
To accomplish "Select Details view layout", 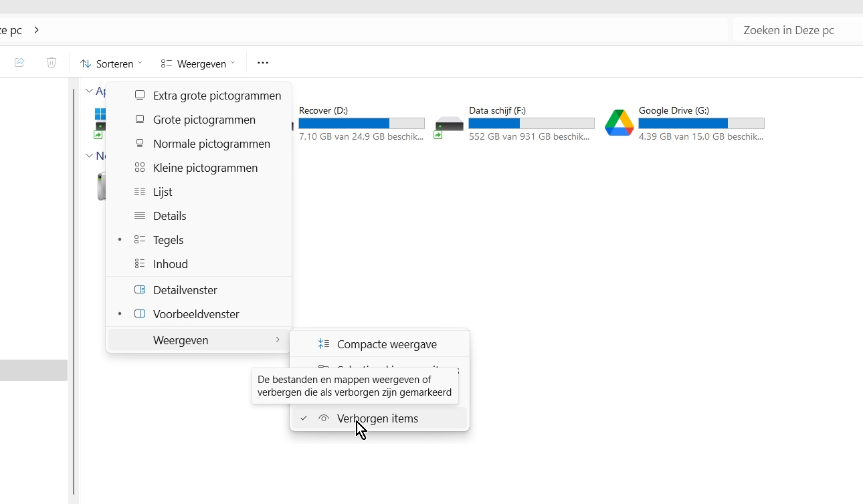I will coord(169,216).
